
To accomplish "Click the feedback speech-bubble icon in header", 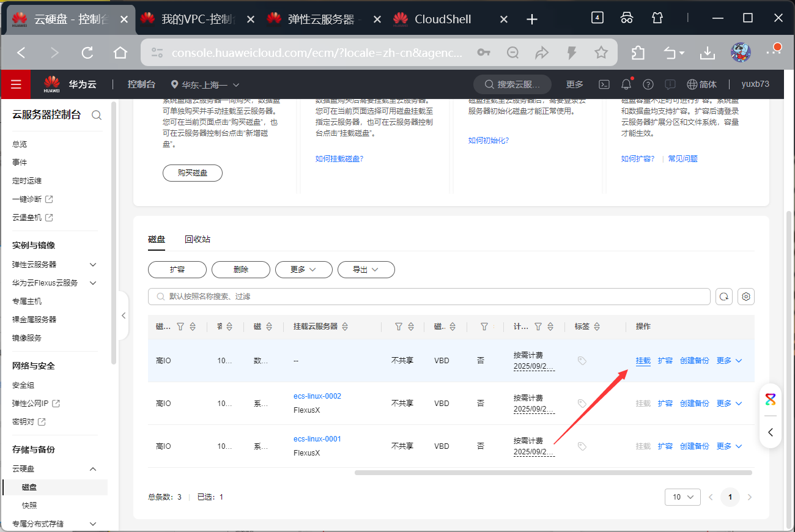I will click(670, 84).
